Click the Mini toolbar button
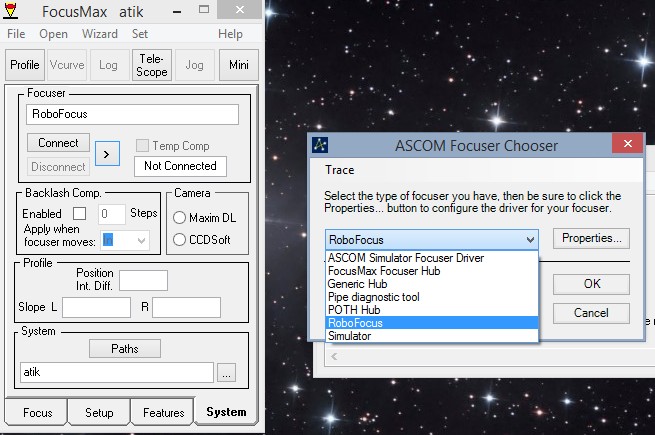 click(x=239, y=65)
